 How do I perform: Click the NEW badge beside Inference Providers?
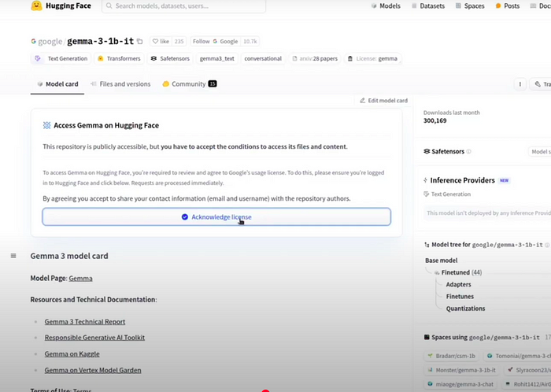click(x=505, y=180)
